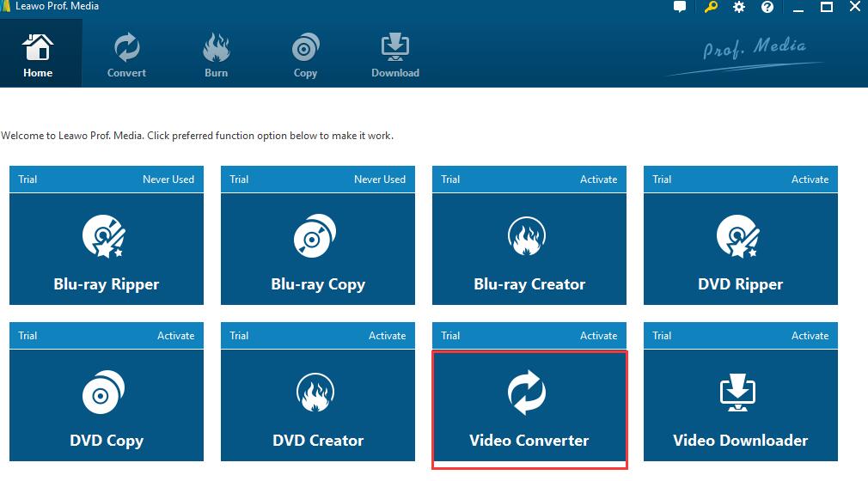Image resolution: width=868 pixels, height=481 pixels.
Task: Launch Blu-ray Copy by its label
Action: click(318, 284)
